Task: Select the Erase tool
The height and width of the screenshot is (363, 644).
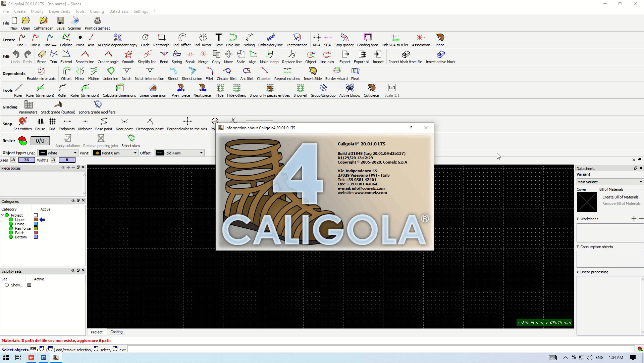Action: 42,57
